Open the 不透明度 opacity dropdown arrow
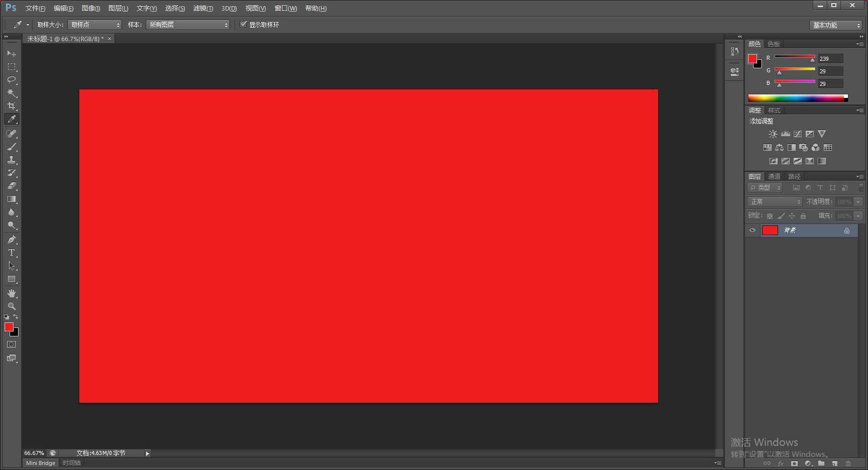 coord(858,202)
